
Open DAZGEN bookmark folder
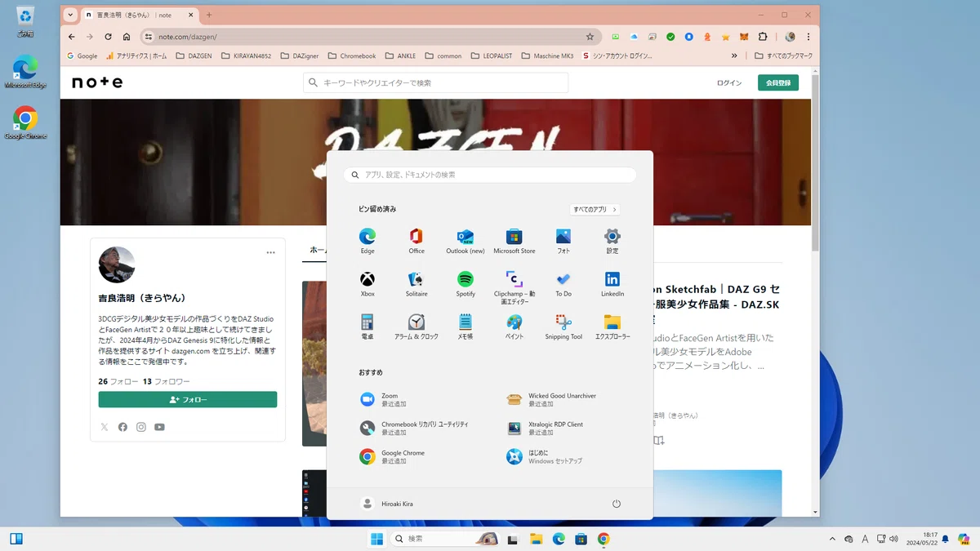194,56
